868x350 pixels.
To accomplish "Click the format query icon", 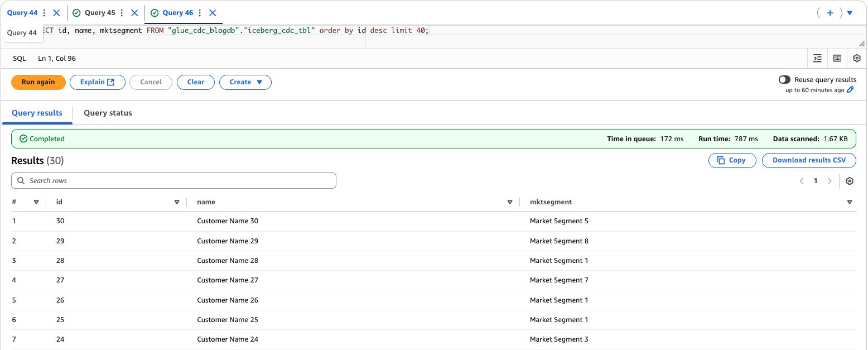I will coord(817,58).
